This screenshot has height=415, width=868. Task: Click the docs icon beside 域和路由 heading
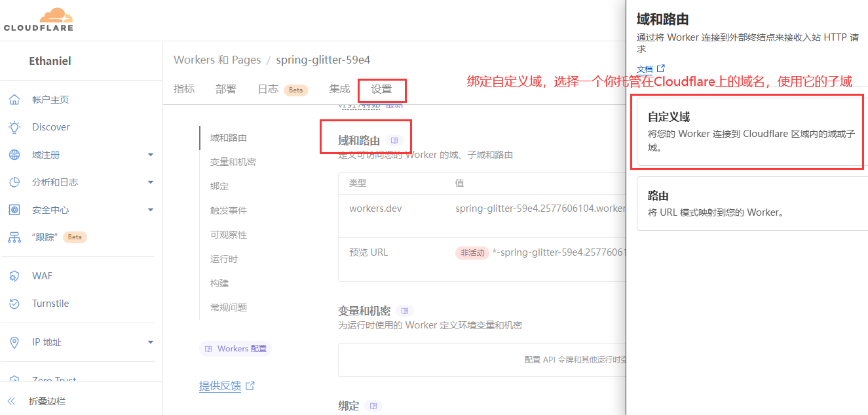394,140
